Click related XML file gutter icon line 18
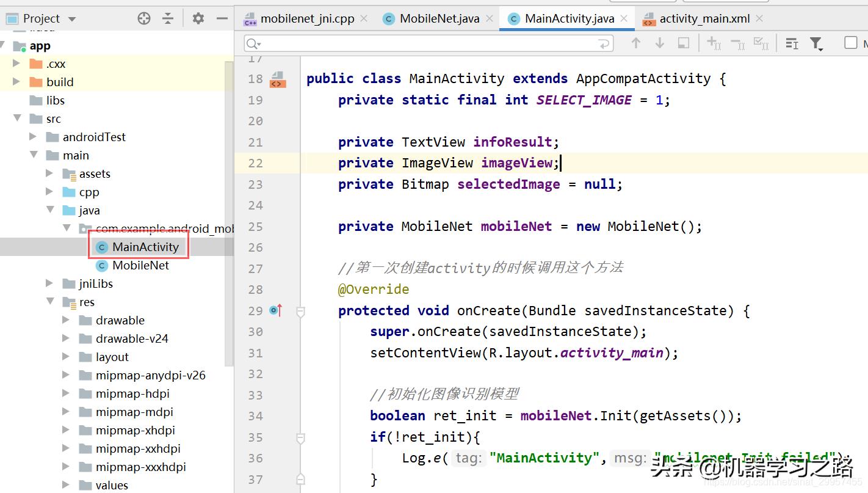868x493 pixels. pos(277,79)
